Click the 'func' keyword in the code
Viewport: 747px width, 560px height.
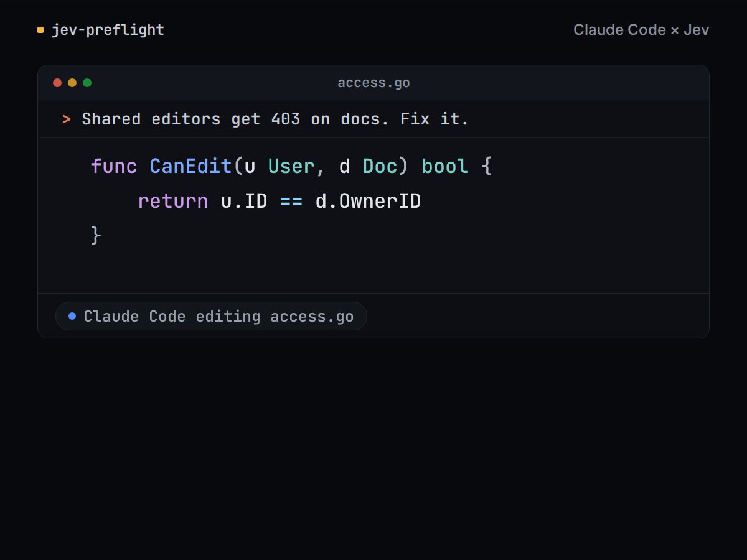click(x=114, y=167)
